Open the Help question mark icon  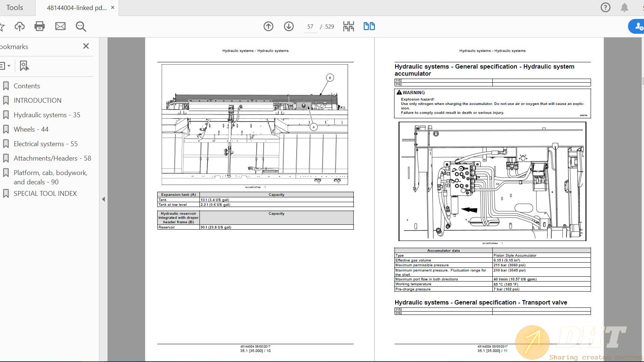click(x=606, y=7)
